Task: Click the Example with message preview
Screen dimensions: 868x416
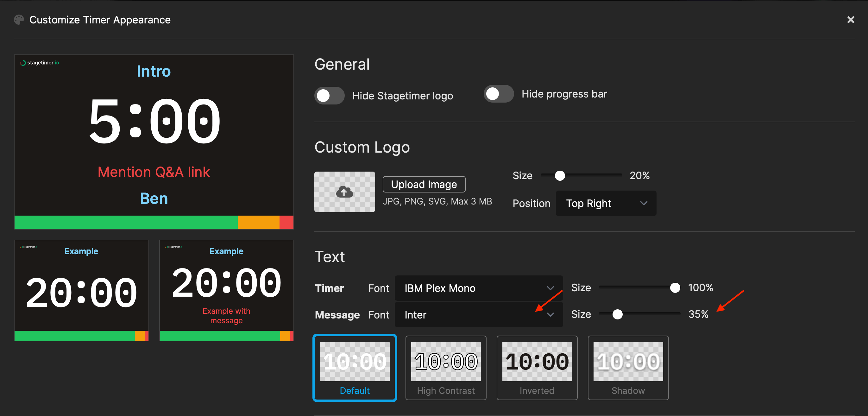Action: point(226,291)
